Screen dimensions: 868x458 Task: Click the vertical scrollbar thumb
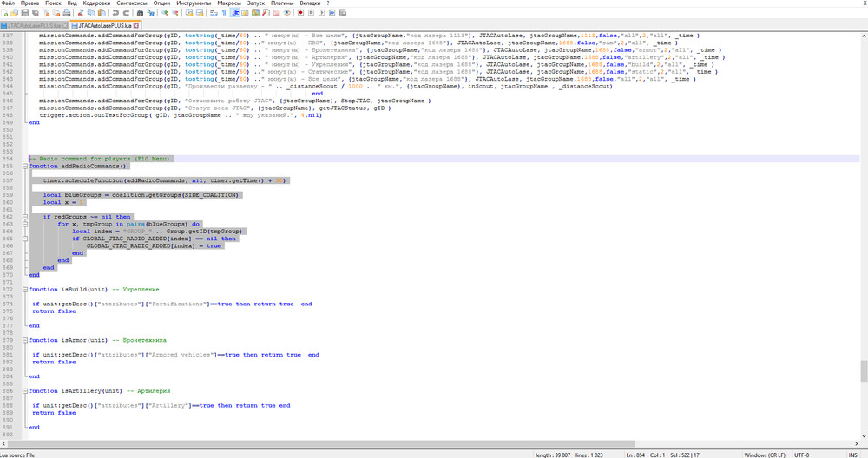[864, 370]
